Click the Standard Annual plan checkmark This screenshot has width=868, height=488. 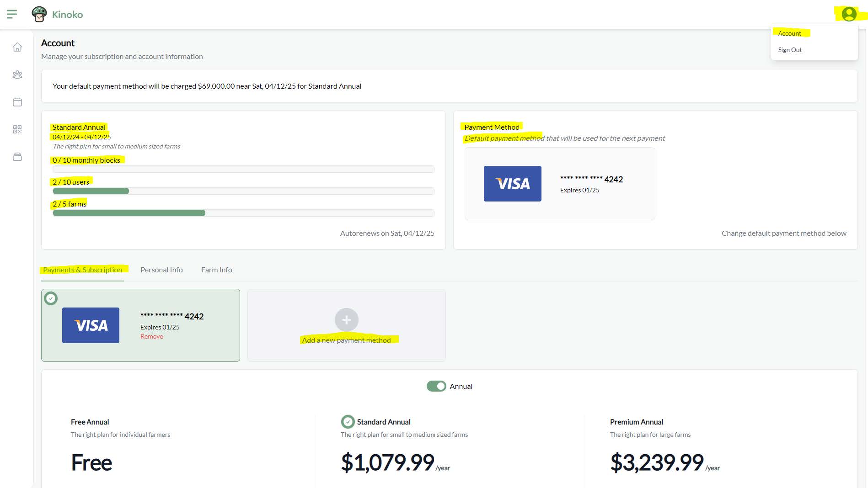348,421
